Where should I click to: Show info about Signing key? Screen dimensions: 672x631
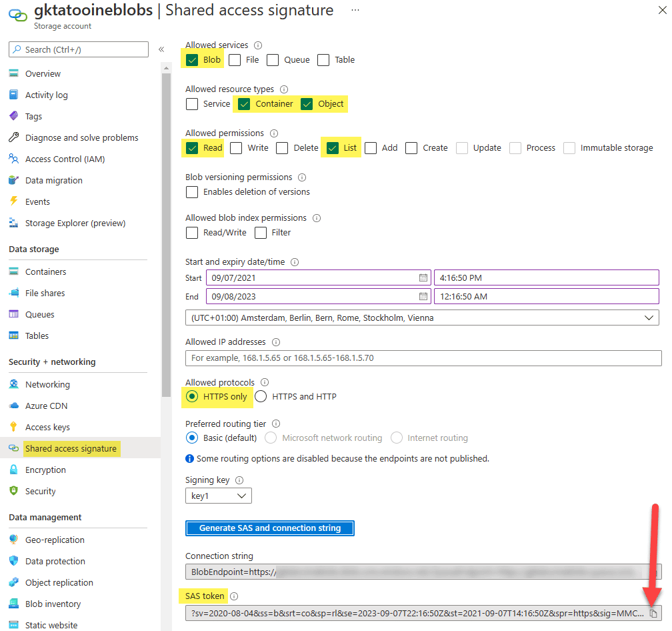tap(239, 480)
